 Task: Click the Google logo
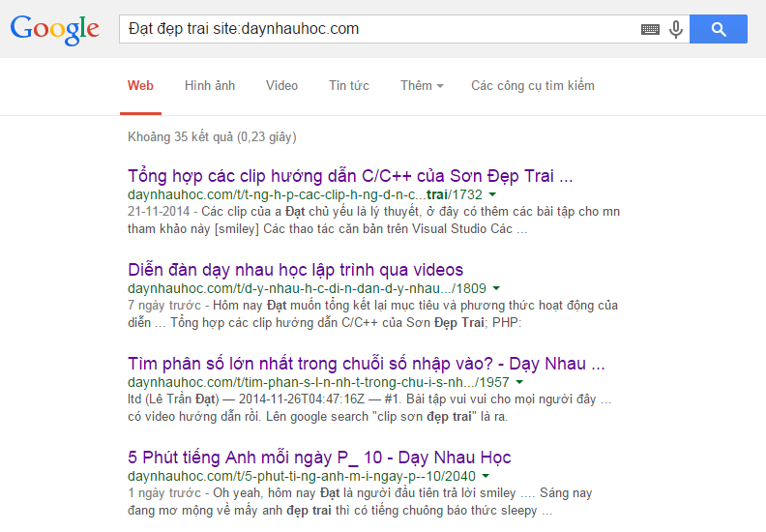point(55,29)
